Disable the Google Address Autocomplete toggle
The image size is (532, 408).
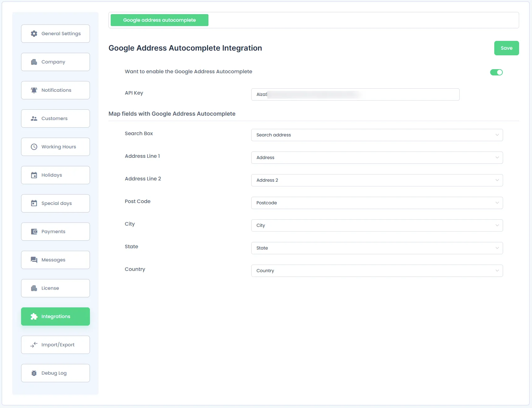[496, 72]
